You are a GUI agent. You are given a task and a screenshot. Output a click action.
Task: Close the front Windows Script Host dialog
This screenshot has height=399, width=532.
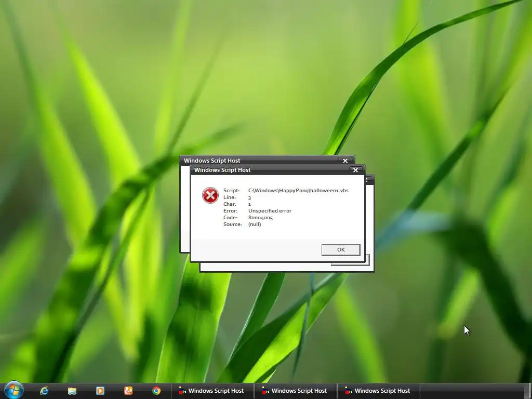coord(355,170)
